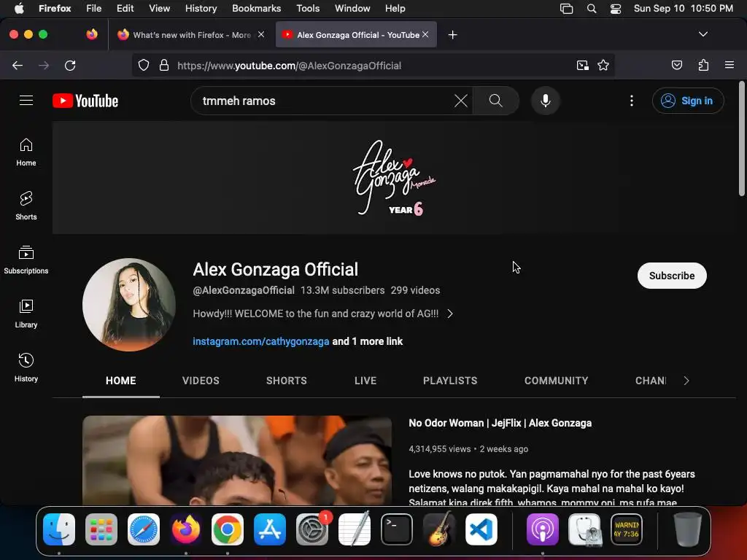Click the page vertical scrollbar
The image size is (747, 560).
point(741,138)
